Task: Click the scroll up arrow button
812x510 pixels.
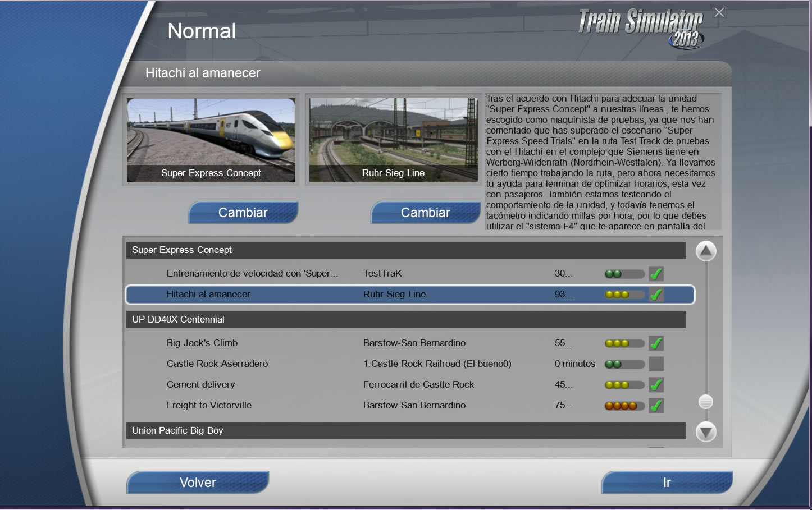Action: point(705,251)
